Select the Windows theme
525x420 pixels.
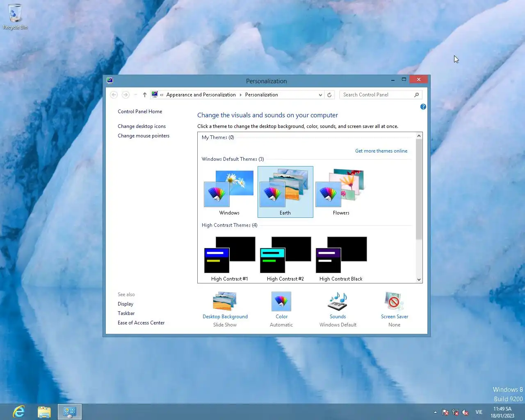[229, 192]
